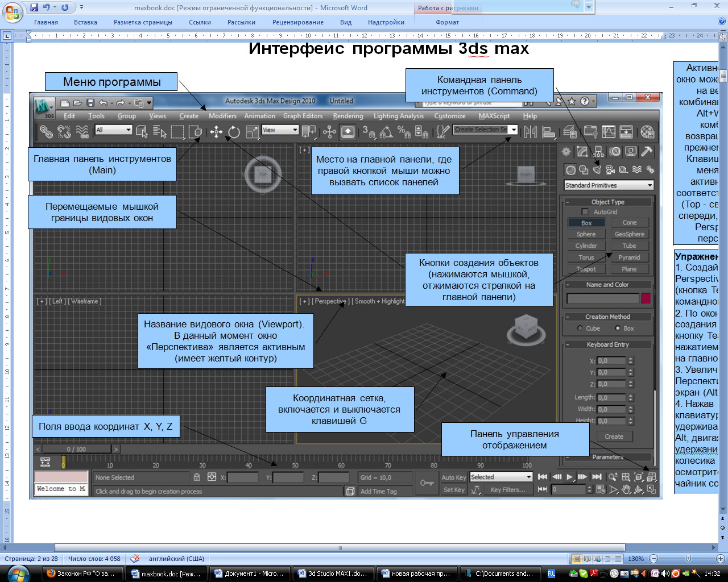Select the Shapes category icon
This screenshot has height=582, width=728.
pos(584,169)
